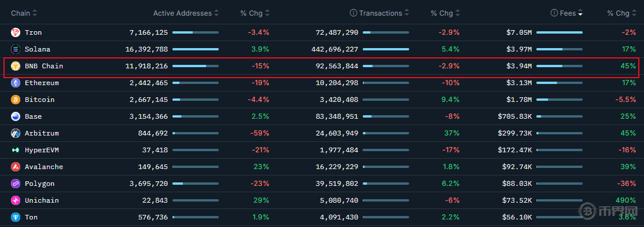The image size is (644, 227).
Task: Click the Arbitrum chain logo icon
Action: point(16,133)
